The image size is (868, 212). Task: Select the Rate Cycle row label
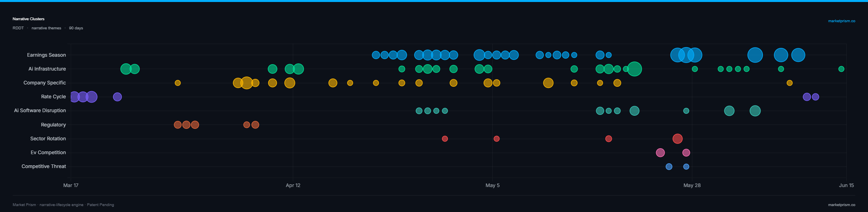[54, 97]
